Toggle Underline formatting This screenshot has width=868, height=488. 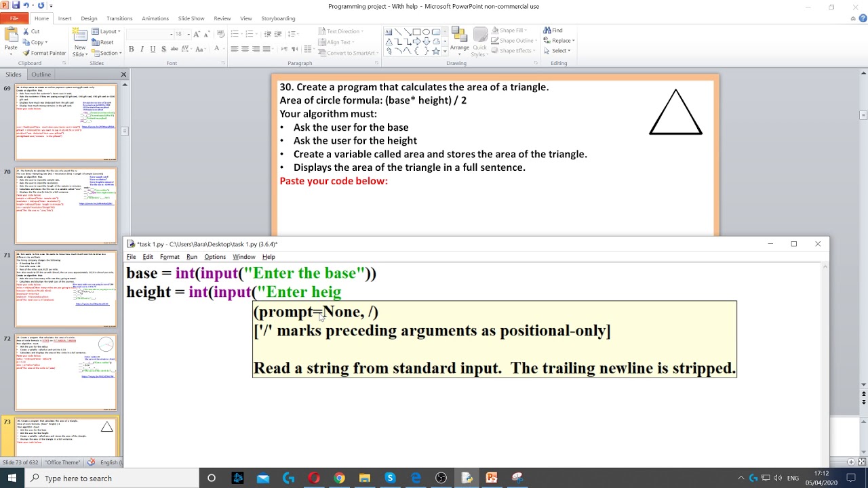pos(153,49)
